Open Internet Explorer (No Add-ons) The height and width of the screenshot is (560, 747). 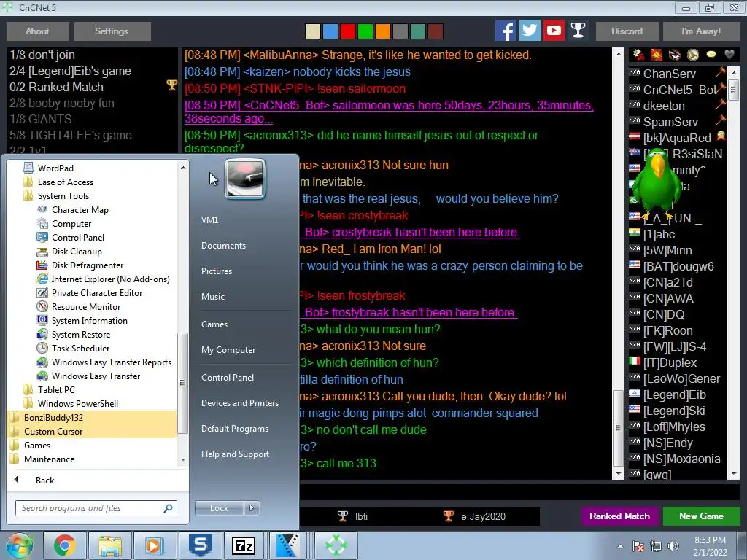coord(111,279)
